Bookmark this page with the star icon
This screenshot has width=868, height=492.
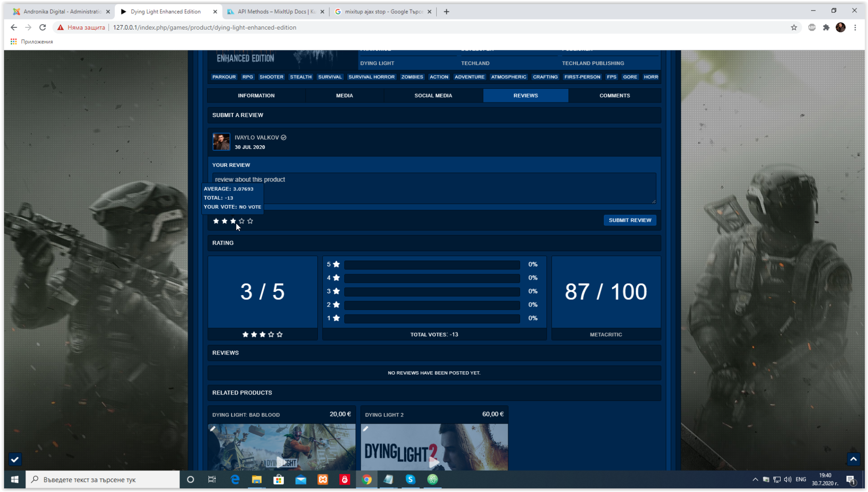[x=794, y=27]
